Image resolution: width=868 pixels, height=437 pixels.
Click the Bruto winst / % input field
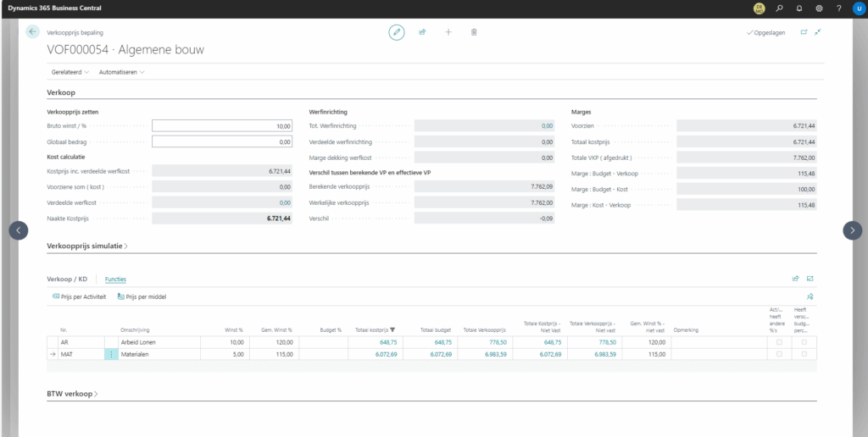click(x=223, y=126)
